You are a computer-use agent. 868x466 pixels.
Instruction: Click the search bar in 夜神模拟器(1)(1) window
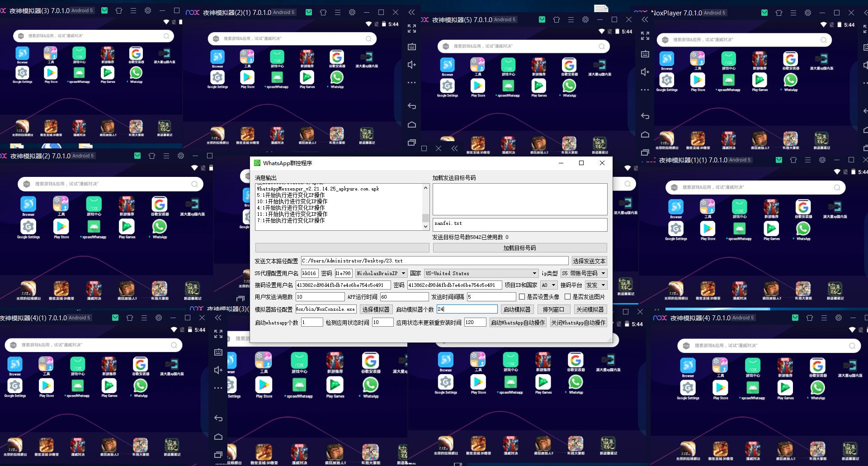click(755, 187)
